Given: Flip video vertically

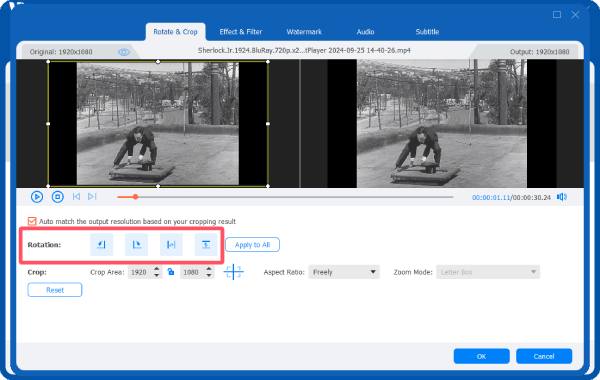Looking at the screenshot, I should 206,245.
